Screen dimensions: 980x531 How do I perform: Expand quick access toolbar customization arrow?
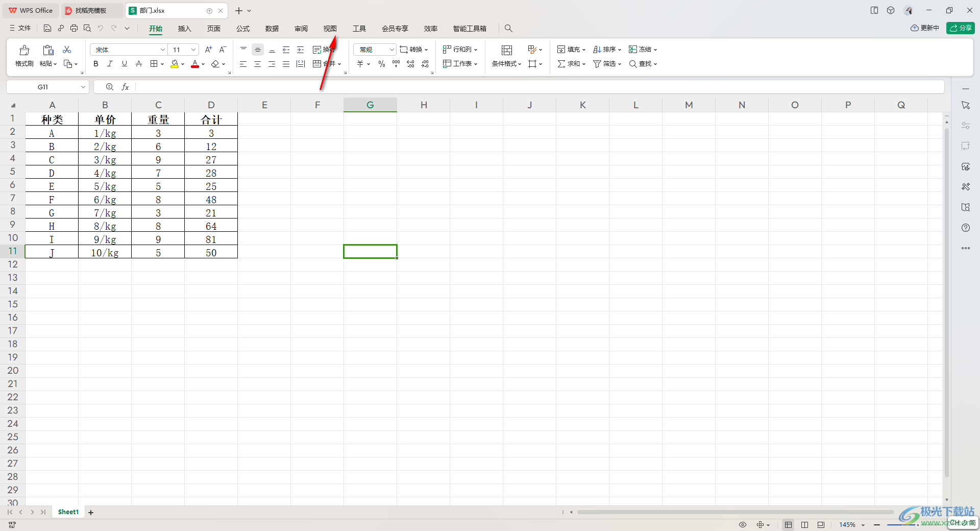(127, 28)
